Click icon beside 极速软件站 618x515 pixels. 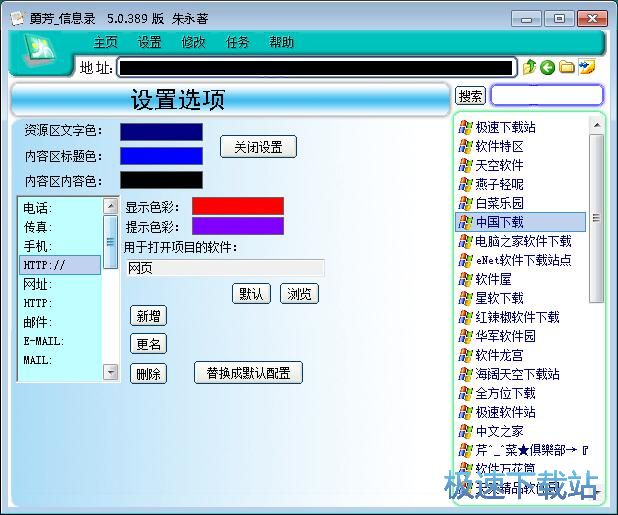pyautogui.click(x=465, y=412)
